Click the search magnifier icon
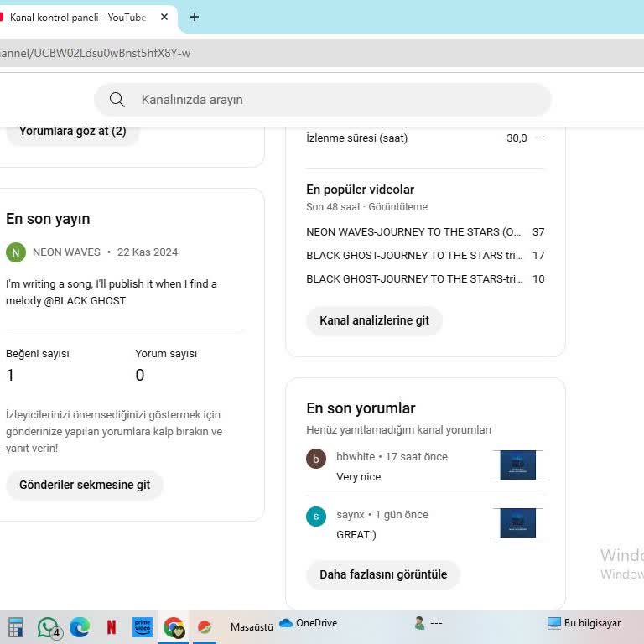Image resolution: width=644 pixels, height=644 pixels. click(117, 100)
